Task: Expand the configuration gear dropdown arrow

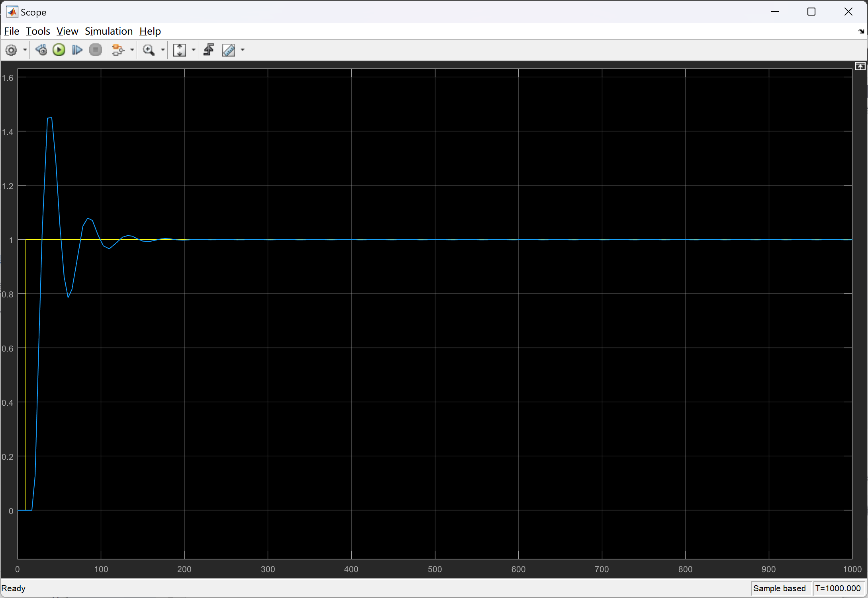Action: [x=25, y=50]
